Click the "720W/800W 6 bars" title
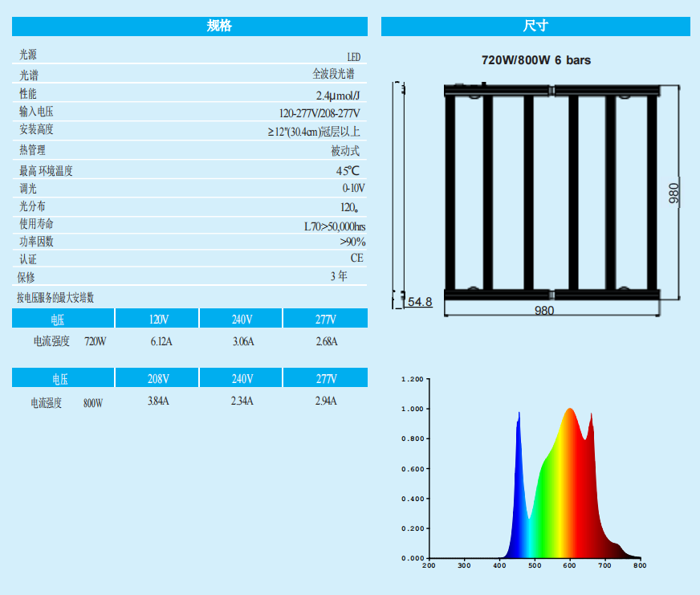 (x=535, y=60)
